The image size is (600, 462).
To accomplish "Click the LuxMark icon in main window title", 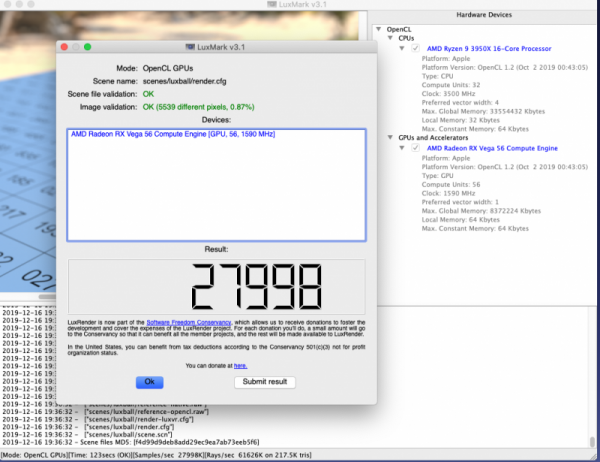I will click(x=272, y=5).
